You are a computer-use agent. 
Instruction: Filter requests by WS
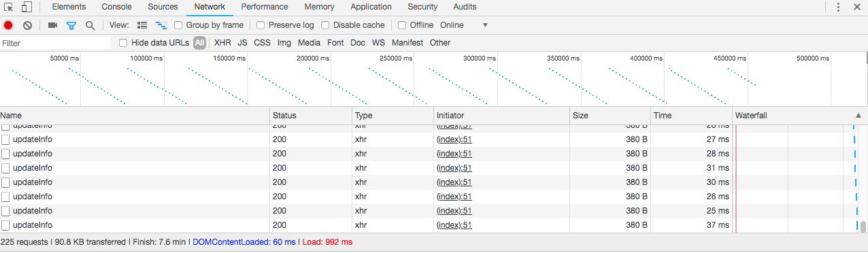(x=378, y=43)
